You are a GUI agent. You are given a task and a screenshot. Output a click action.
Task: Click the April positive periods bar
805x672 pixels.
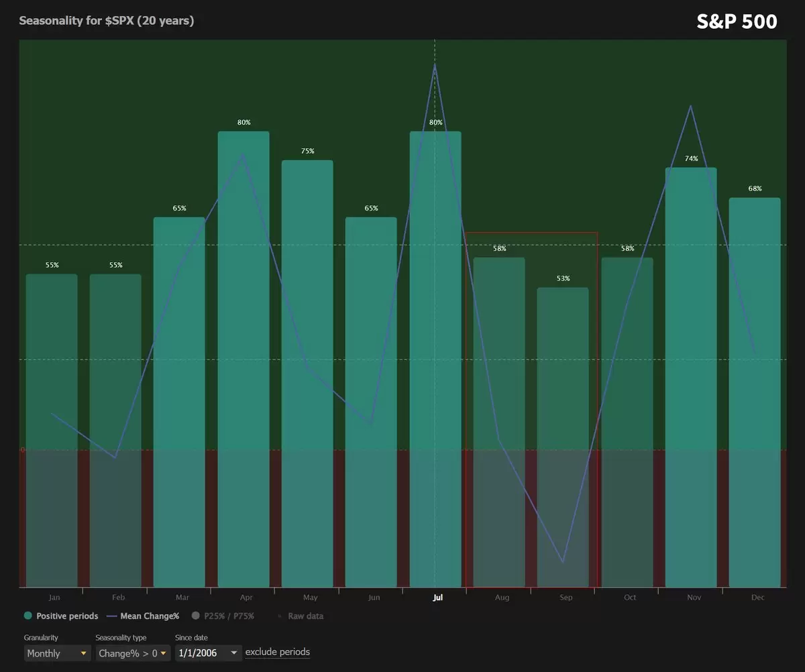point(244,359)
